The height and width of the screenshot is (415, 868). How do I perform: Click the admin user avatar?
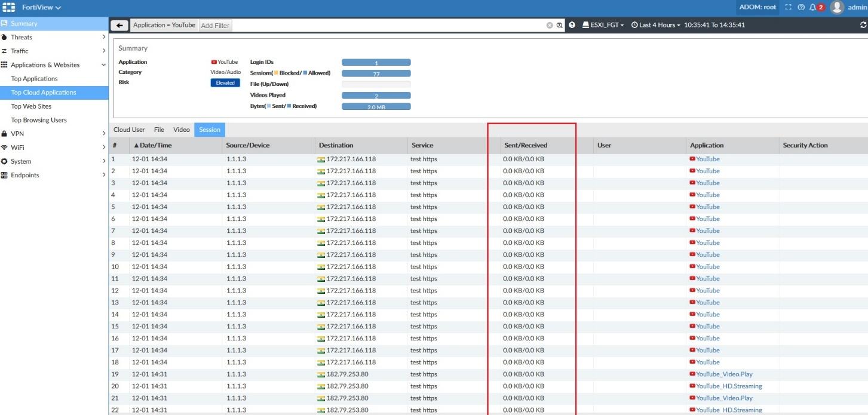[837, 7]
